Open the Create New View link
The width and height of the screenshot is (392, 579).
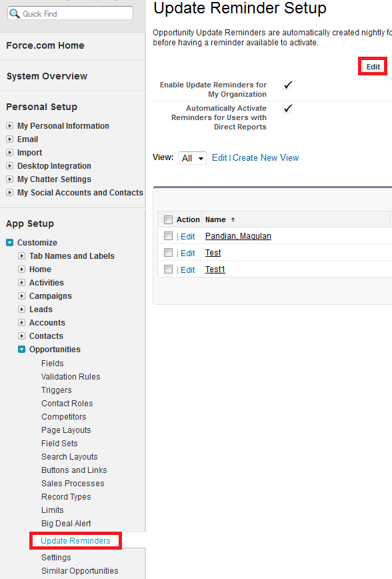pyautogui.click(x=265, y=157)
